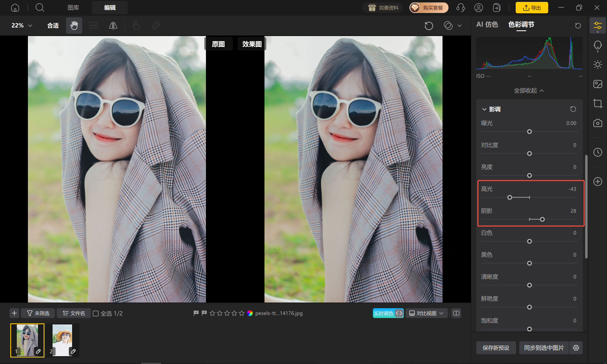Viewport: 607px width, 364px height.
Task: Click the 高光 slider handle
Action: coord(510,197)
